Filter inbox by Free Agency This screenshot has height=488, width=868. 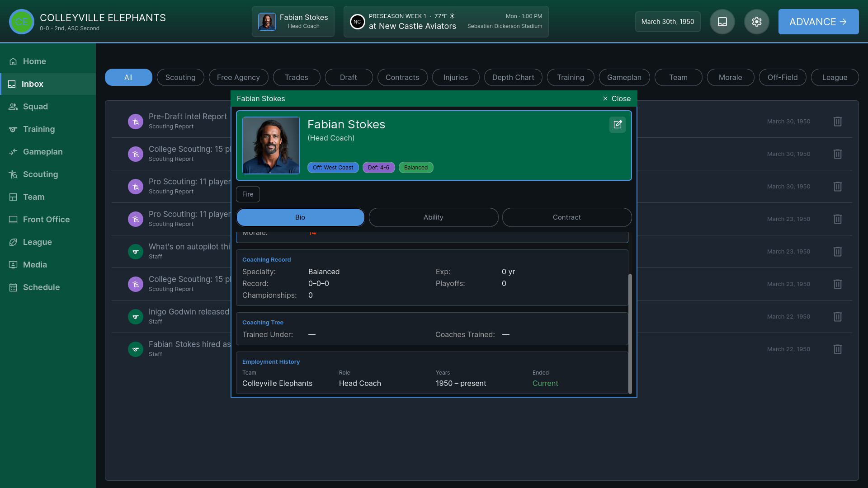(238, 77)
